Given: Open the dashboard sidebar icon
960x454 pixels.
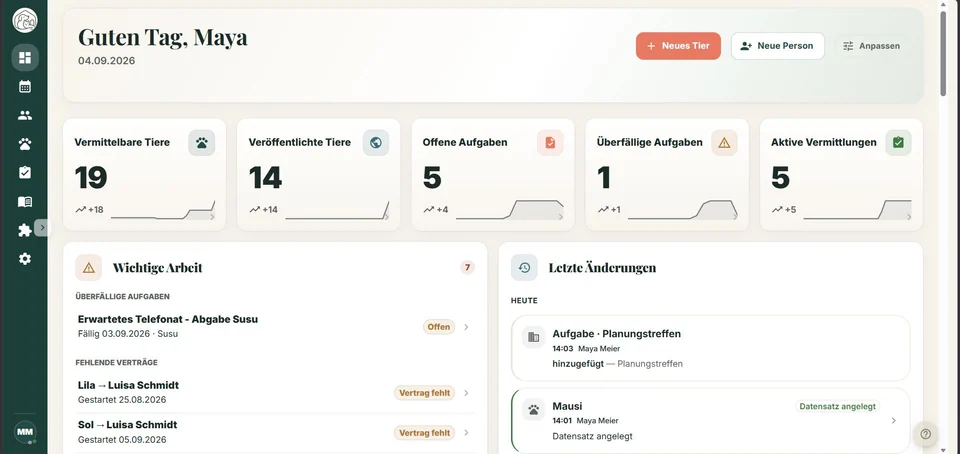Looking at the screenshot, I should pyautogui.click(x=25, y=58).
